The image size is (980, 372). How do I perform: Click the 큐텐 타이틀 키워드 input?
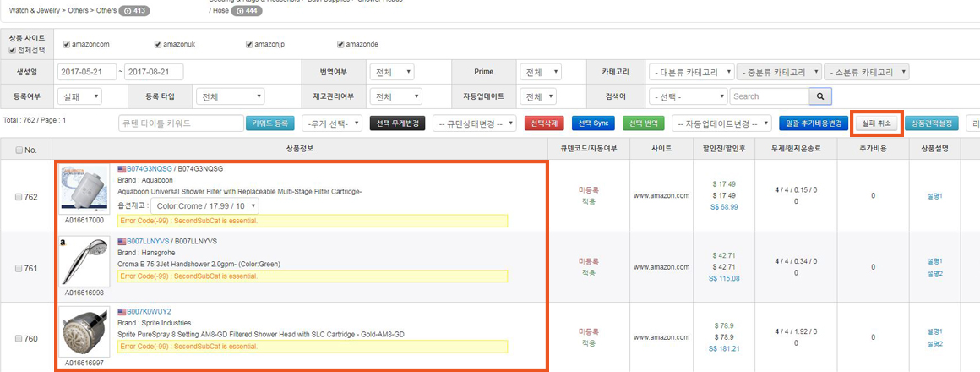pyautogui.click(x=181, y=123)
